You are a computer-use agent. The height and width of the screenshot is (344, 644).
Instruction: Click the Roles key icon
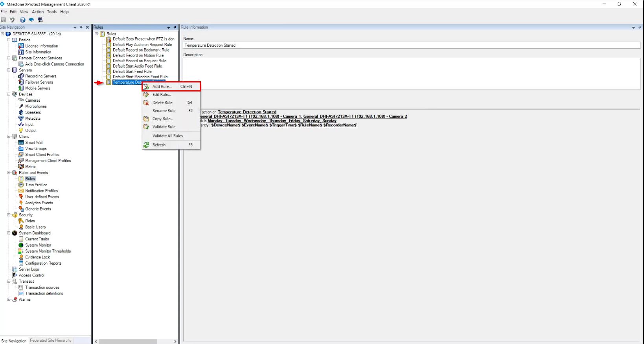pos(21,221)
